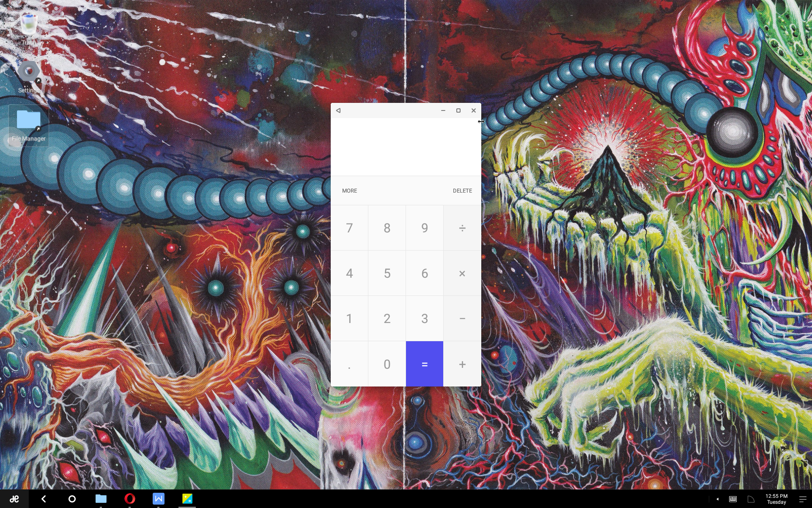Tap the minus operator key
Image resolution: width=812 pixels, height=508 pixels.
point(462,319)
